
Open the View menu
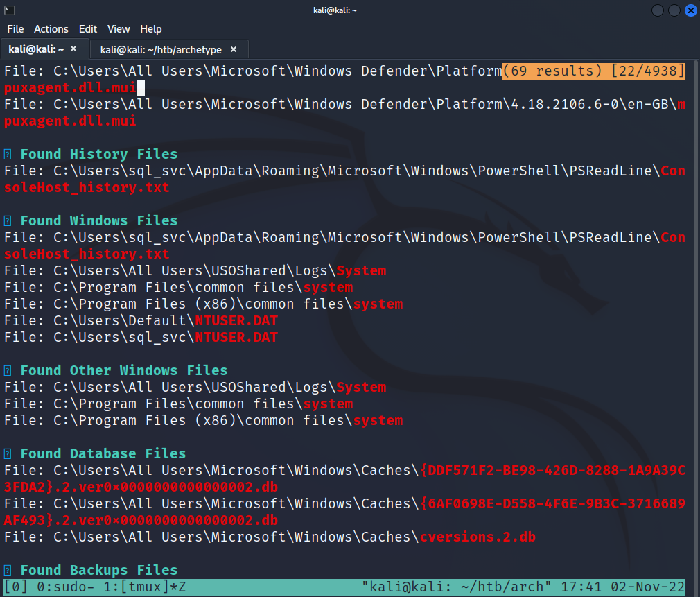tap(119, 29)
